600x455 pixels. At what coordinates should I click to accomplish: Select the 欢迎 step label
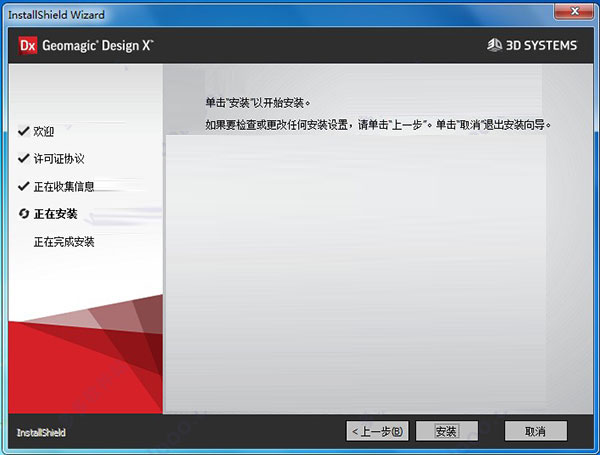click(x=44, y=131)
